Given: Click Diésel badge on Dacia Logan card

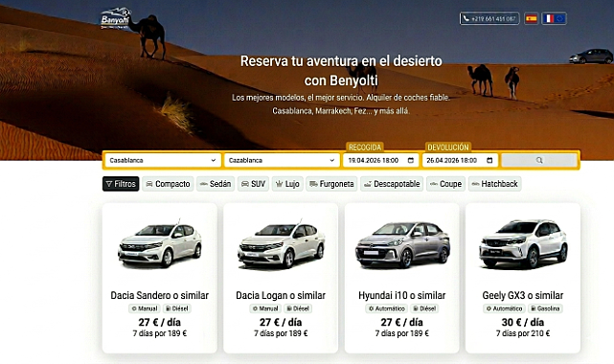Looking at the screenshot, I should (298, 308).
